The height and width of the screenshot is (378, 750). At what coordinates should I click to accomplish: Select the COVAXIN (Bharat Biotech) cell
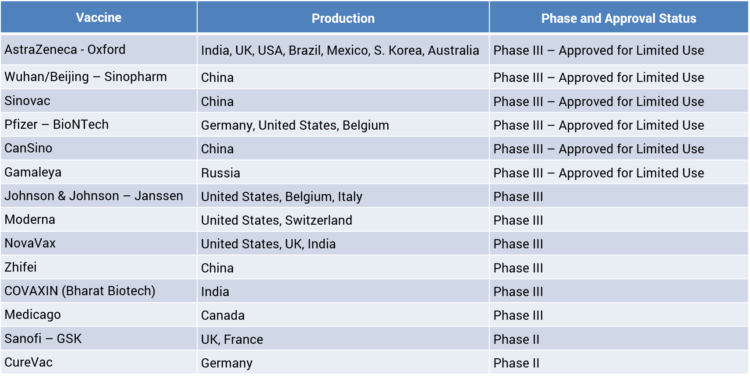point(99,291)
